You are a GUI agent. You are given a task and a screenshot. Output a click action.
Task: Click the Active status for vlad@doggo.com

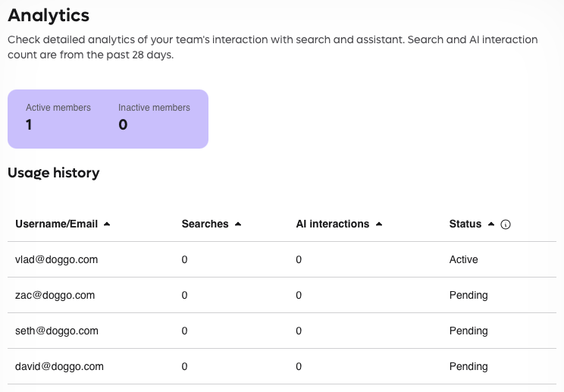[x=463, y=259]
